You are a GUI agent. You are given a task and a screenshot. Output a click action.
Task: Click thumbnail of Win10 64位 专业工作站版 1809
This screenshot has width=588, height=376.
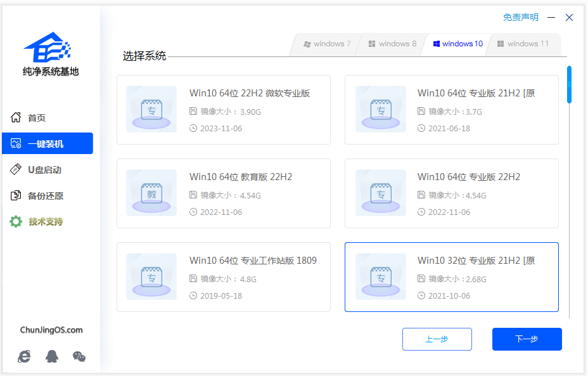151,276
